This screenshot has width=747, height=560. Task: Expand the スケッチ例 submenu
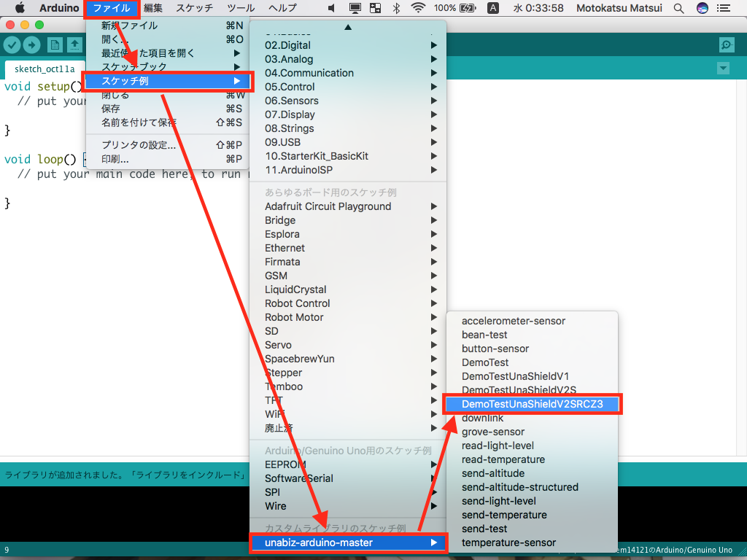167,81
